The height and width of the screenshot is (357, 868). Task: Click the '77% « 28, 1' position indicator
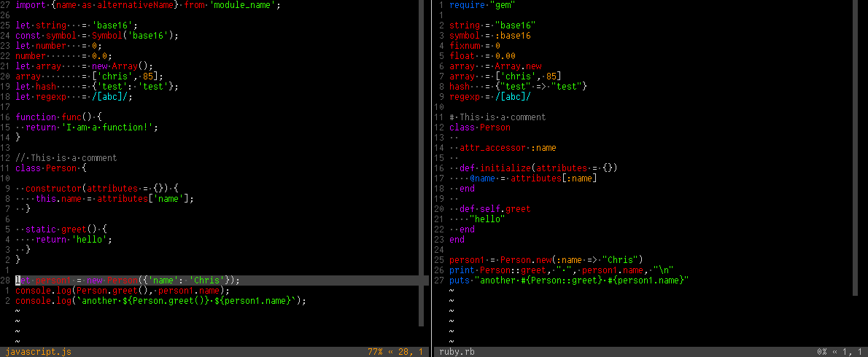pyautogui.click(x=395, y=351)
